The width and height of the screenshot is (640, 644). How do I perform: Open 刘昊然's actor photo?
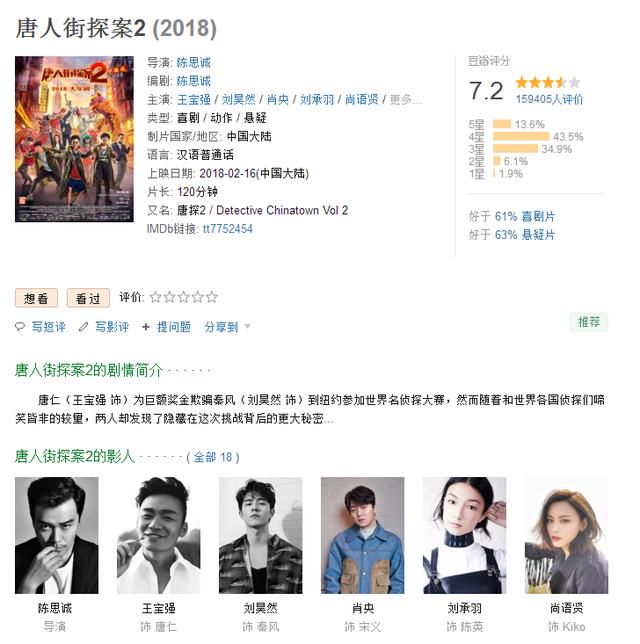tap(260, 535)
